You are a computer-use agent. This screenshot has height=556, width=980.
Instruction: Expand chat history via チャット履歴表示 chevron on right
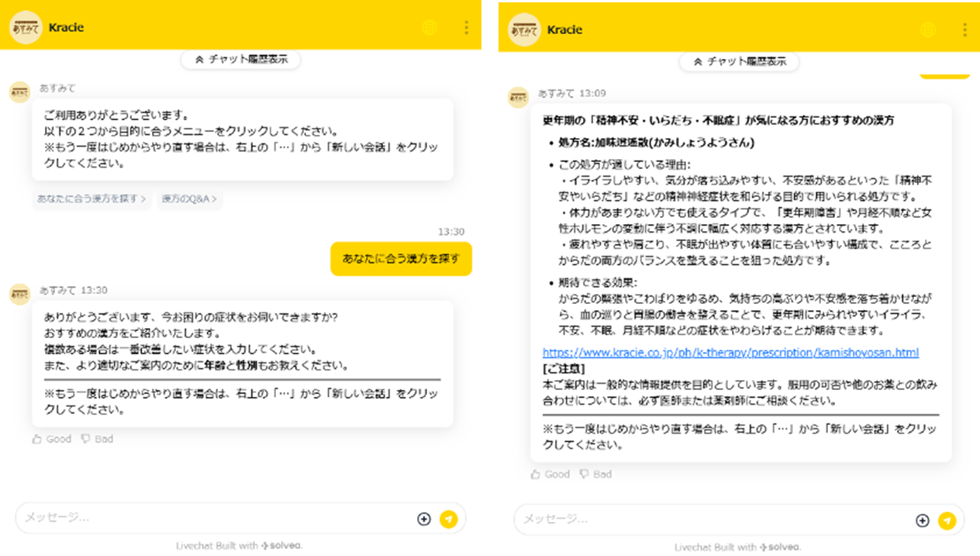(x=738, y=61)
